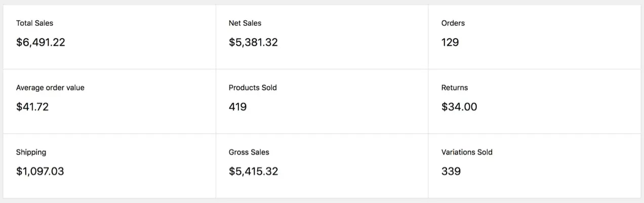Image resolution: width=644 pixels, height=203 pixels.
Task: Open the Net Sales stat label
Action: (x=245, y=23)
